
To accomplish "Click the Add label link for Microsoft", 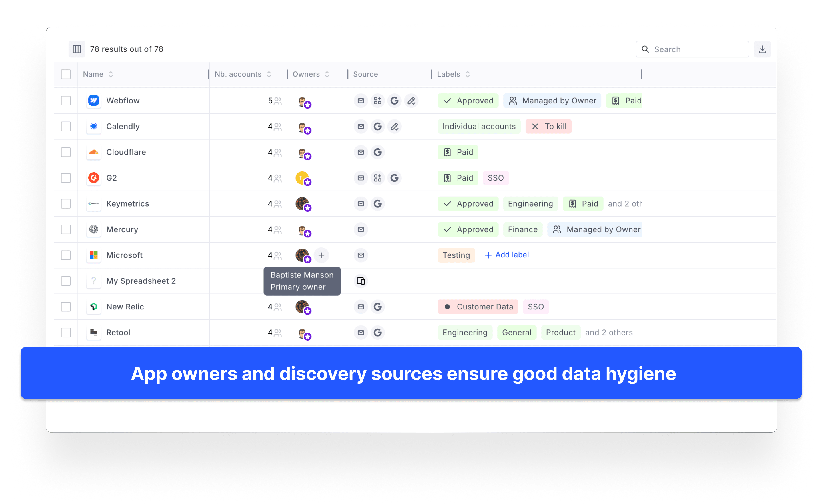I will click(506, 255).
